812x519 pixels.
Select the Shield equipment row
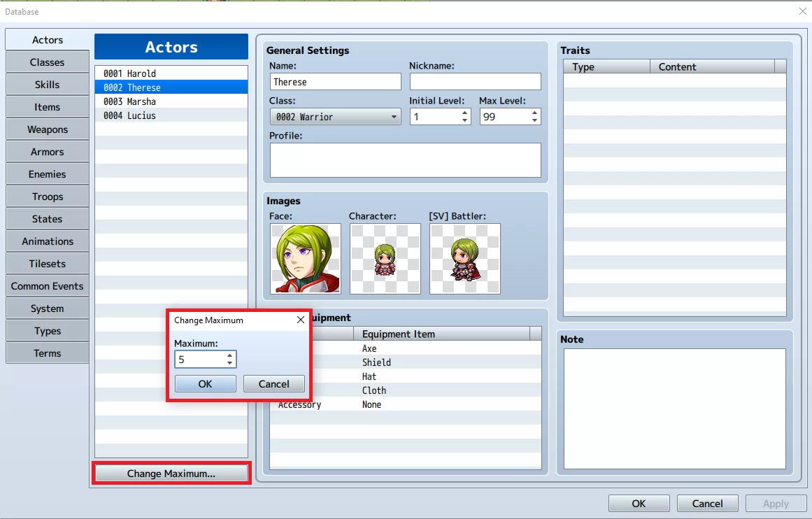(406, 362)
